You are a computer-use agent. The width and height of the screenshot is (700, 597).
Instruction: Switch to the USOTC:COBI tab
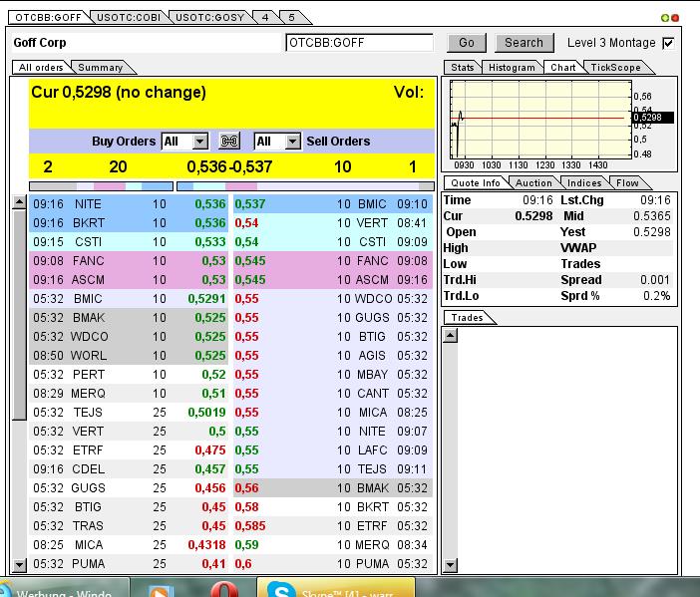[129, 17]
